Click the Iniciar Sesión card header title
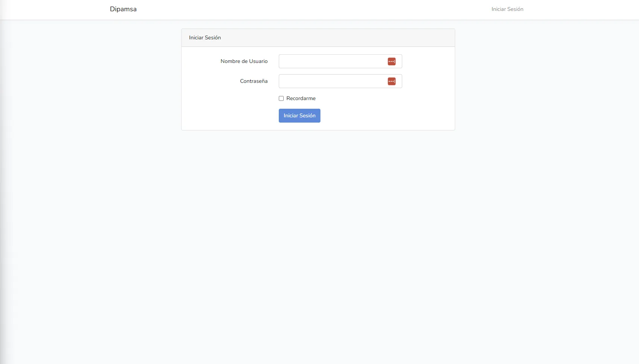Screen dimensions: 639x364 [205, 38]
